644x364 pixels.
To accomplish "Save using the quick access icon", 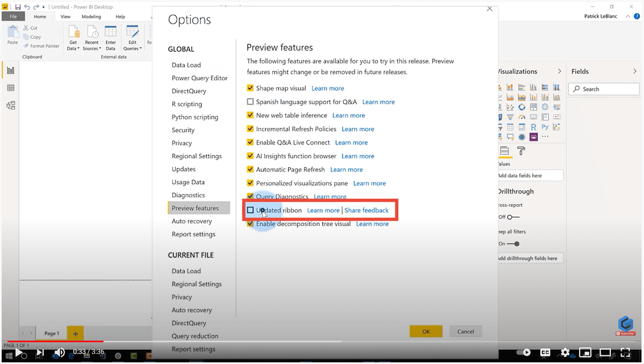I will (x=18, y=7).
